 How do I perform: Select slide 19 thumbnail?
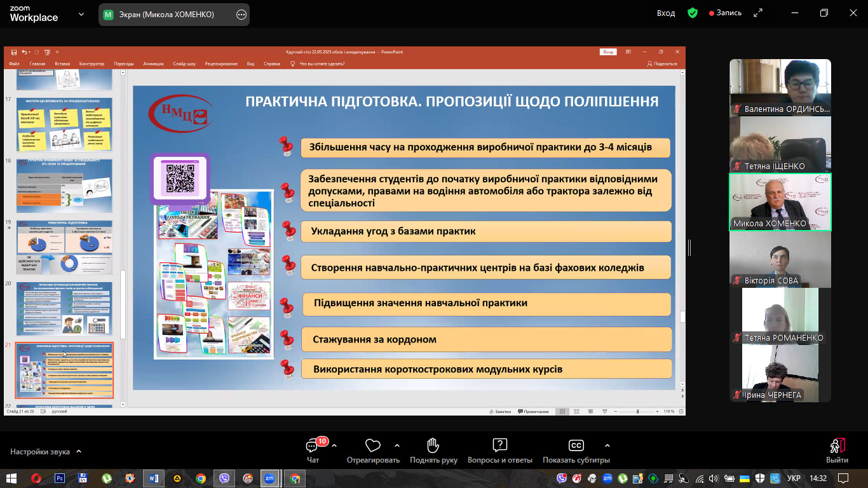(x=64, y=248)
